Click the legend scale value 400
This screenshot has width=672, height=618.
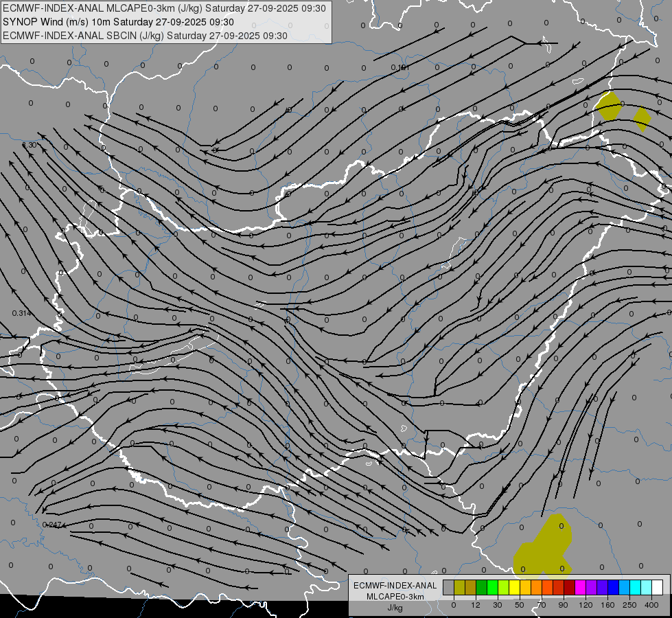(651, 605)
